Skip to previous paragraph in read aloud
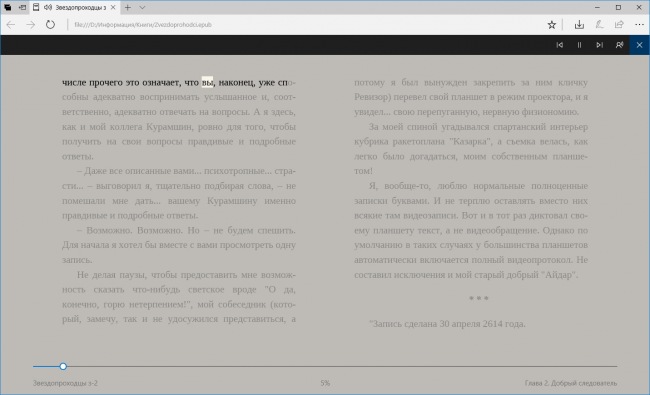 (x=559, y=45)
